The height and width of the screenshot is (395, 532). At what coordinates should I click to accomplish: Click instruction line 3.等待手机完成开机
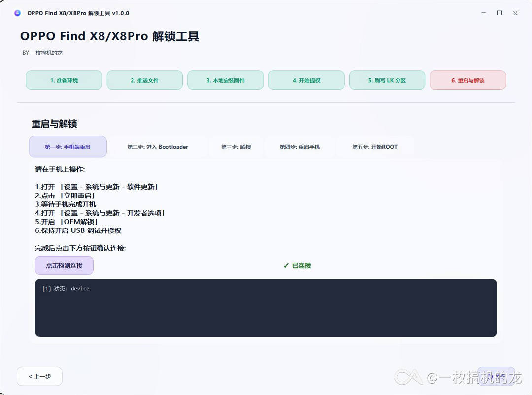[x=66, y=204]
